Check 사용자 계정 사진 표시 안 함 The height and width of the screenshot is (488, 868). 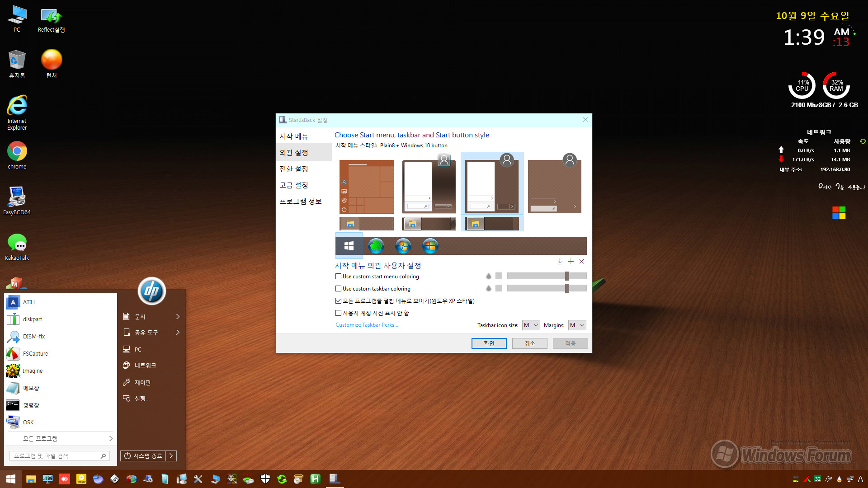coord(338,313)
